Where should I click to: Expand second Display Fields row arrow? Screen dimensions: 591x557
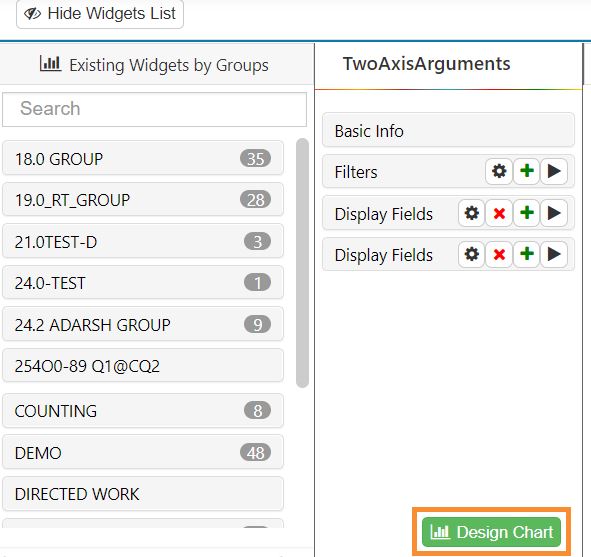pos(554,254)
